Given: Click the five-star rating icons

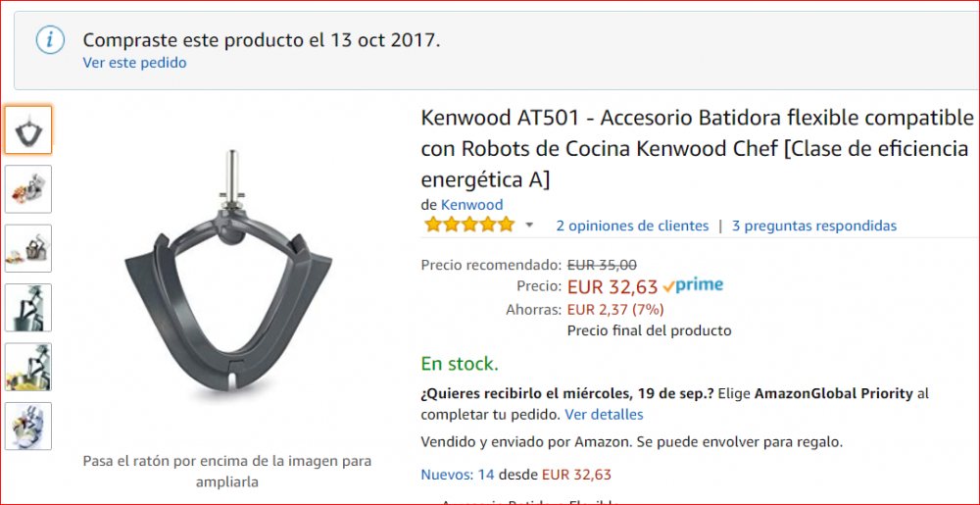Looking at the screenshot, I should 468,225.
